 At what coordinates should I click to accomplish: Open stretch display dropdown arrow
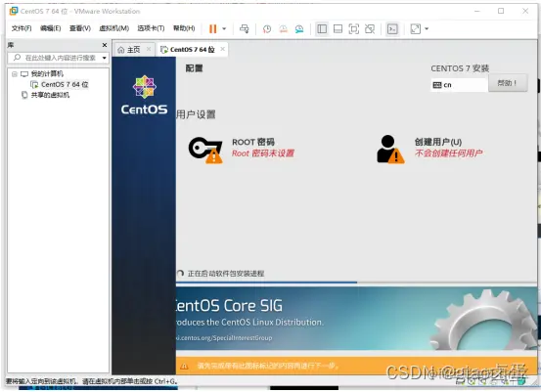(x=427, y=29)
